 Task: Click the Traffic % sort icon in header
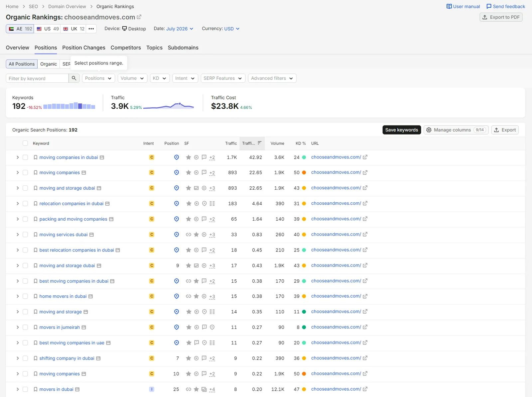coord(260,143)
